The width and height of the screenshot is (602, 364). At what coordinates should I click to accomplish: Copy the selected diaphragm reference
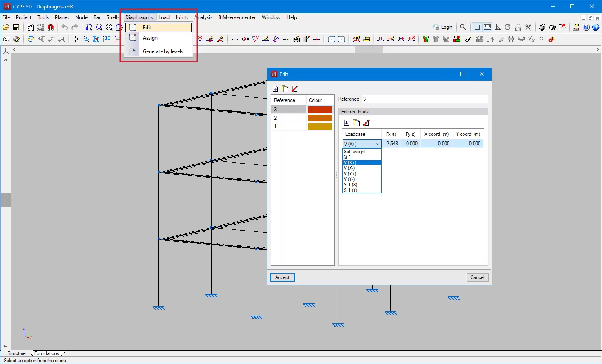pos(285,89)
